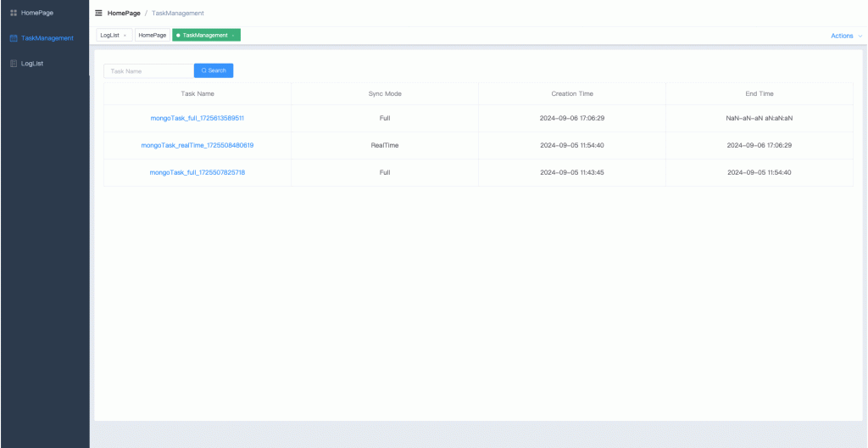Click the Sync Mode column header
The width and height of the screenshot is (868, 448).
tap(385, 93)
